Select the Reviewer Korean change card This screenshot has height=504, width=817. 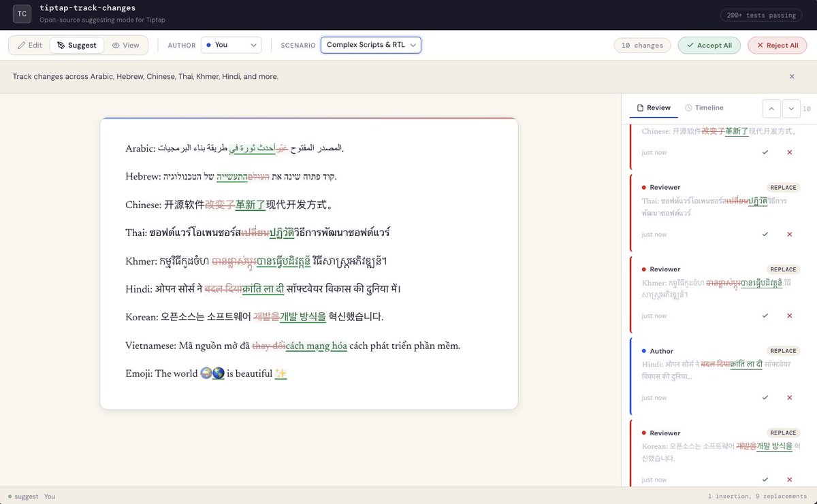719,454
